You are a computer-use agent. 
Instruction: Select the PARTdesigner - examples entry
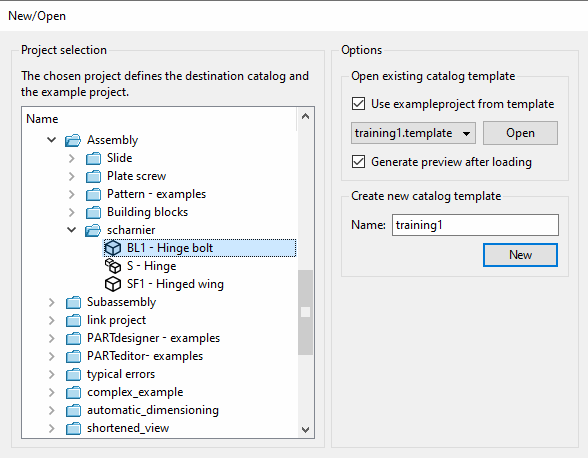(153, 338)
